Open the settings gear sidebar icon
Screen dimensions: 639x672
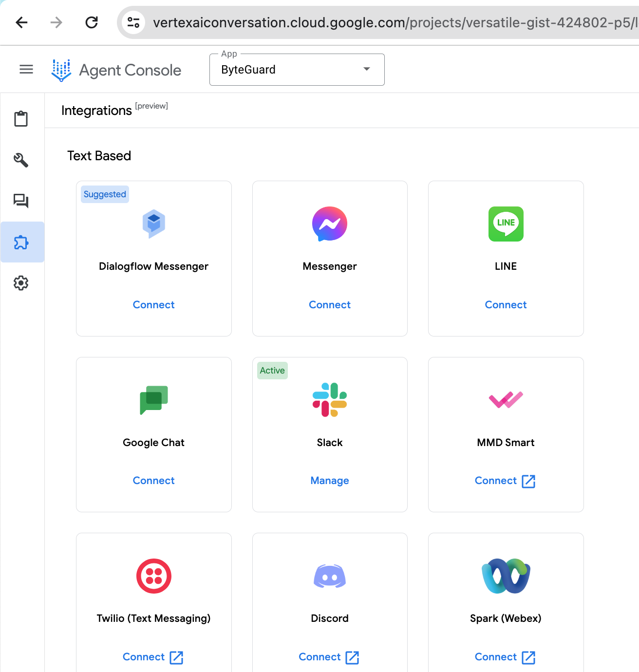(21, 283)
